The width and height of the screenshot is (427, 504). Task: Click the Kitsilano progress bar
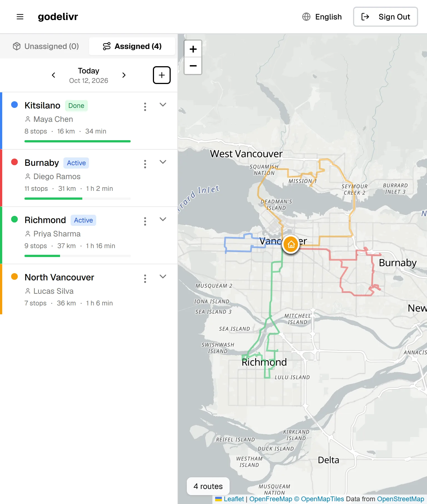78,141
